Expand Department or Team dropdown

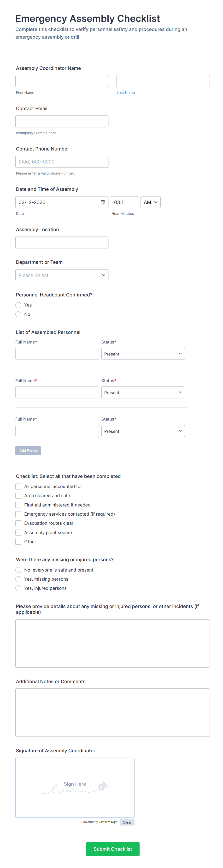(62, 275)
